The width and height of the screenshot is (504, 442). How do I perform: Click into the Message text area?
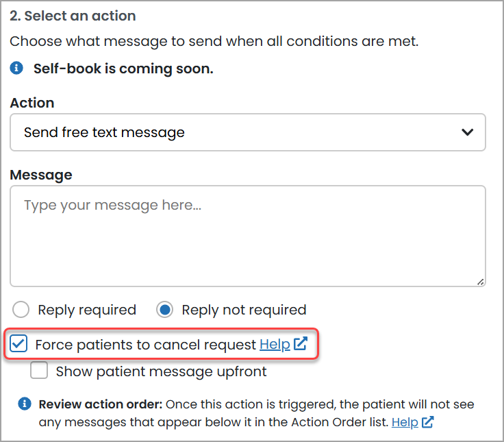pos(247,236)
